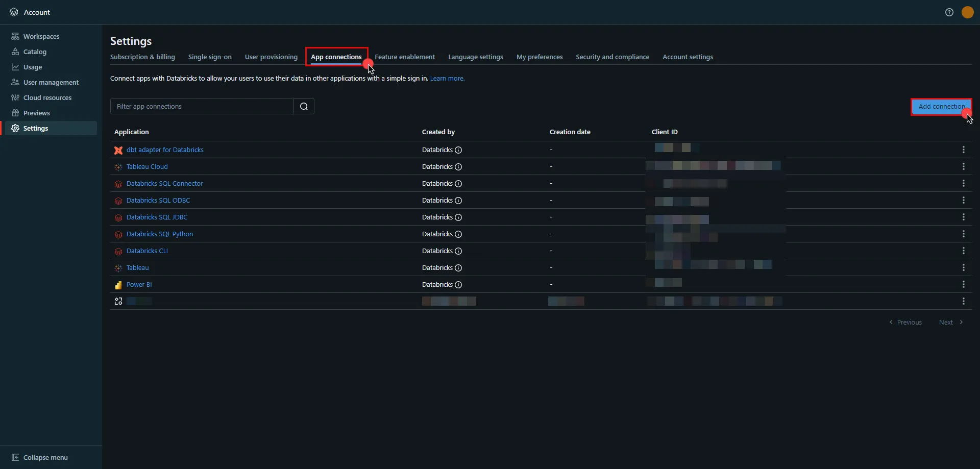Switch to the Security and compliance tab

pyautogui.click(x=612, y=57)
